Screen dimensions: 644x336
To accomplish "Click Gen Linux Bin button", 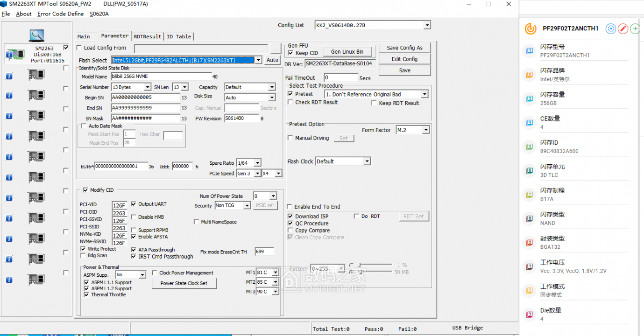I will pyautogui.click(x=347, y=52).
